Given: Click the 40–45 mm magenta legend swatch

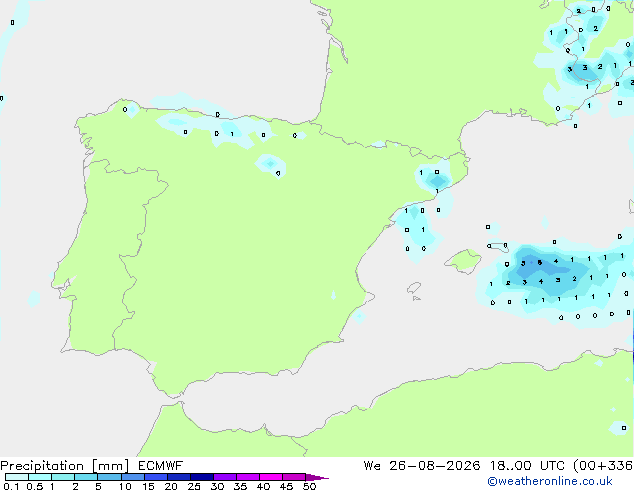Looking at the screenshot, I should (271, 477).
